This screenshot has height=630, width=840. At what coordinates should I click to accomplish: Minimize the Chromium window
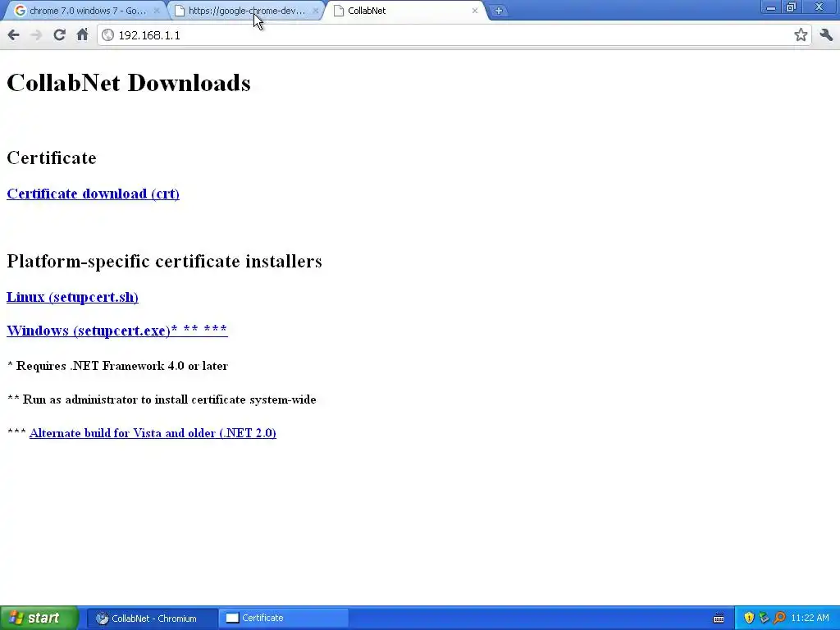771,7
